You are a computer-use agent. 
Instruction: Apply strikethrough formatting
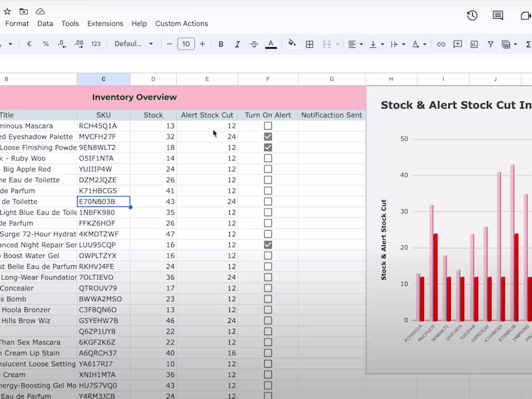click(x=254, y=44)
